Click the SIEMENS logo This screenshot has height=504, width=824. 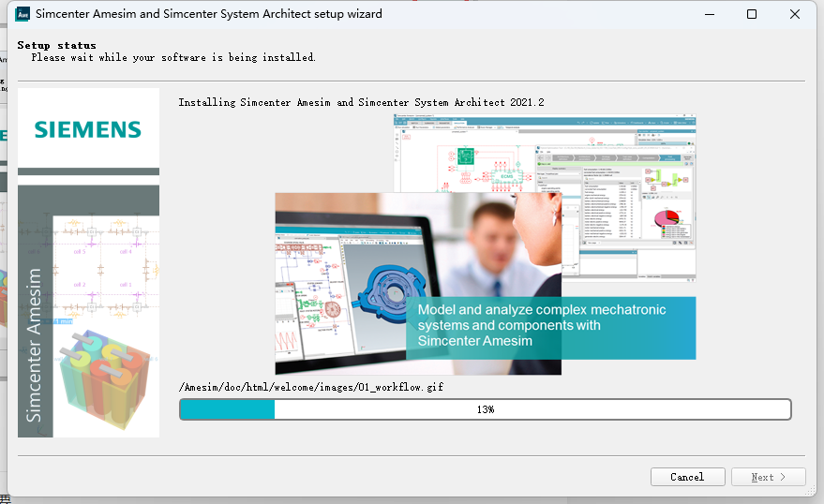(88, 129)
